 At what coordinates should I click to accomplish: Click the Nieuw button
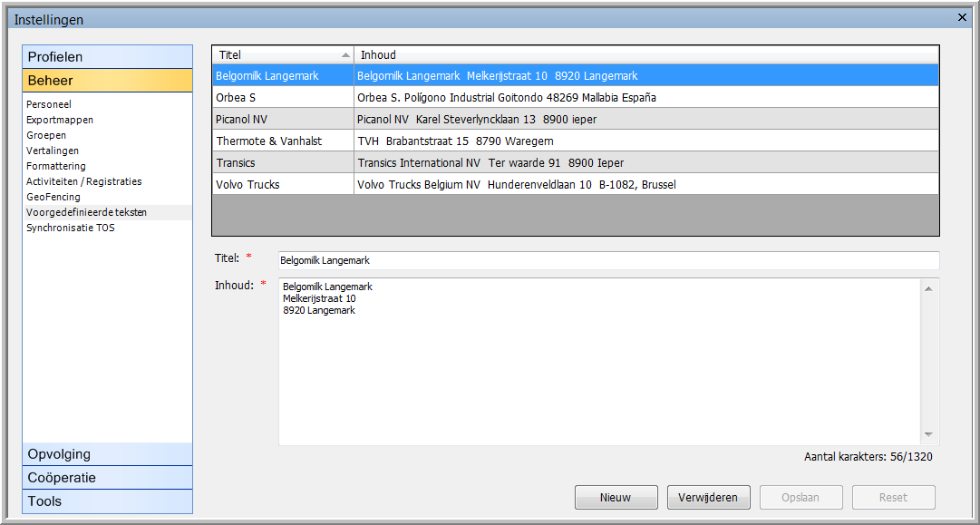616,498
